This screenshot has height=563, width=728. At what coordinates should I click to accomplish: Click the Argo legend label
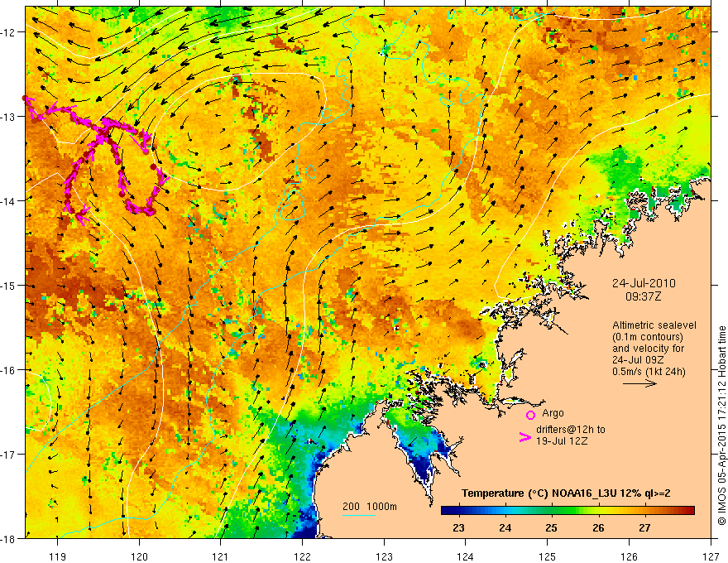[553, 413]
